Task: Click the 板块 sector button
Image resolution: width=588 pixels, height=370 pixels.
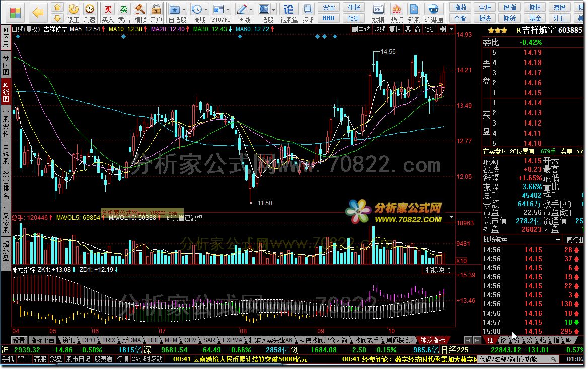Action: (485, 18)
